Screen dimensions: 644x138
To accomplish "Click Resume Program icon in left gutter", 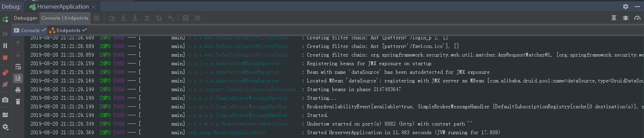I will (5, 34).
